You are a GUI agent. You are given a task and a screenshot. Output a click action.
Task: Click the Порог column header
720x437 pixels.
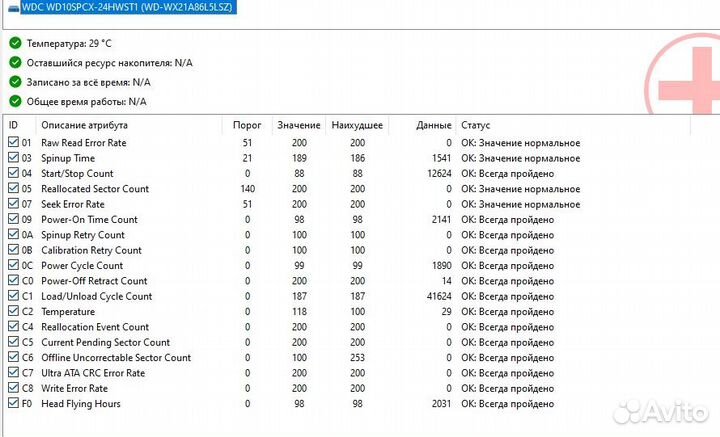[247, 125]
